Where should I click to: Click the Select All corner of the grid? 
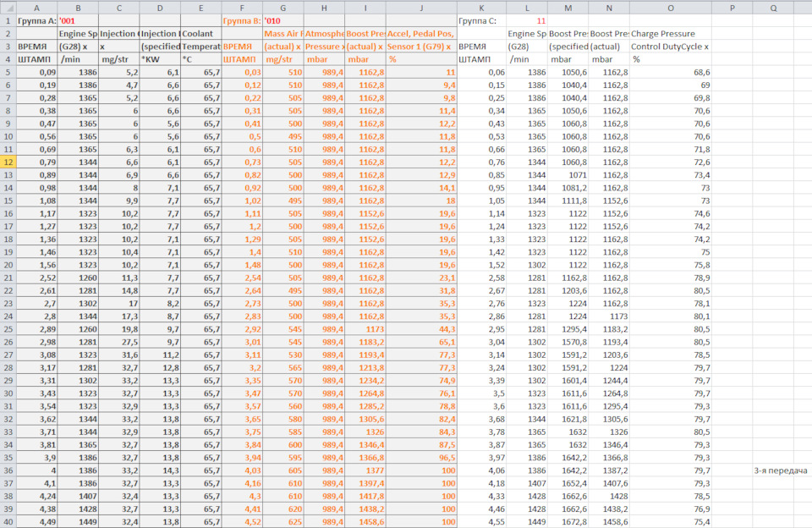click(7, 6)
